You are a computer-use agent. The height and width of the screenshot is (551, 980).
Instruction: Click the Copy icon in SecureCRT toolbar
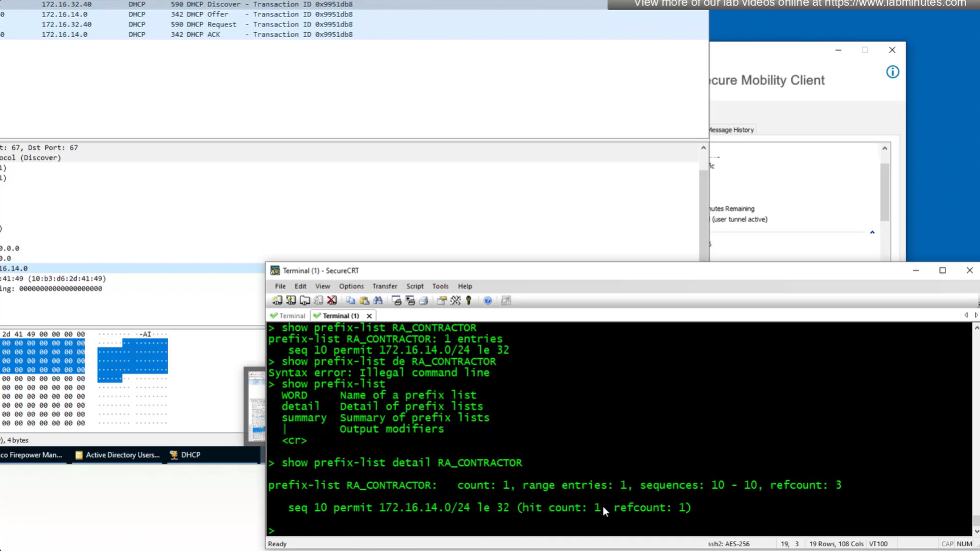(x=351, y=301)
